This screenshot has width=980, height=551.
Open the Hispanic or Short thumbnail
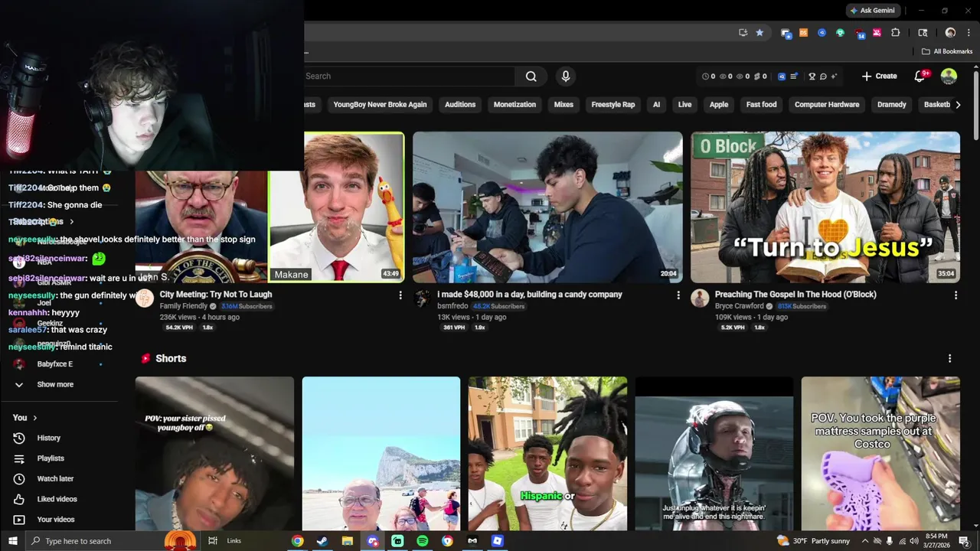tap(547, 453)
